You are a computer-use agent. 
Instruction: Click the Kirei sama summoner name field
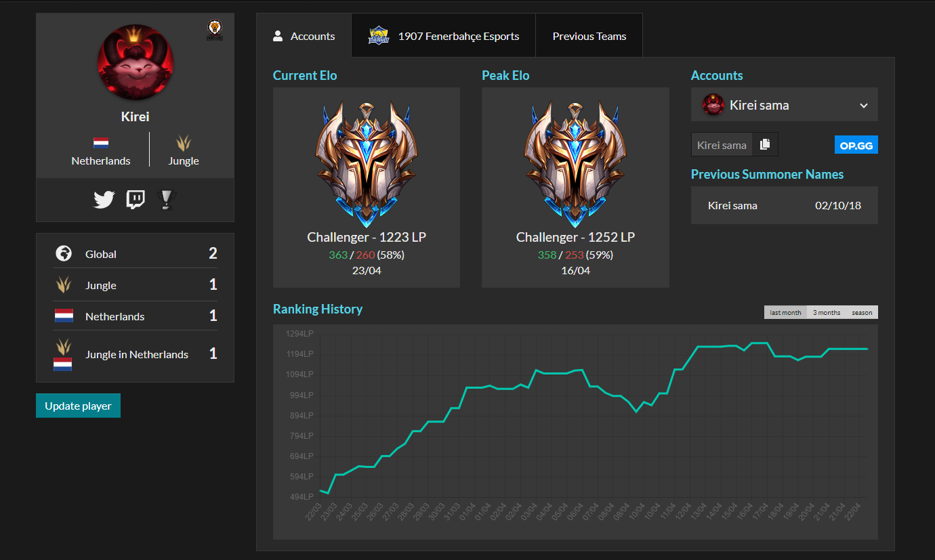point(722,144)
